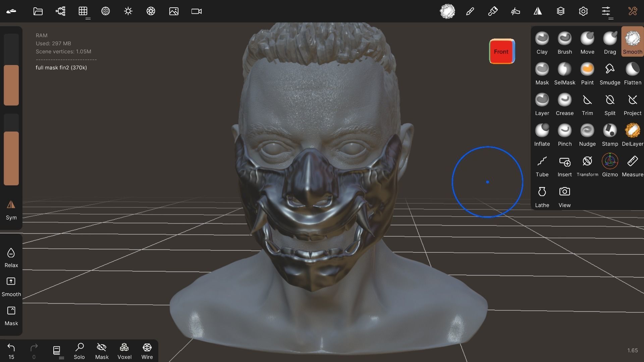Pick the Lathe tool
644x362 pixels.
[x=542, y=196]
